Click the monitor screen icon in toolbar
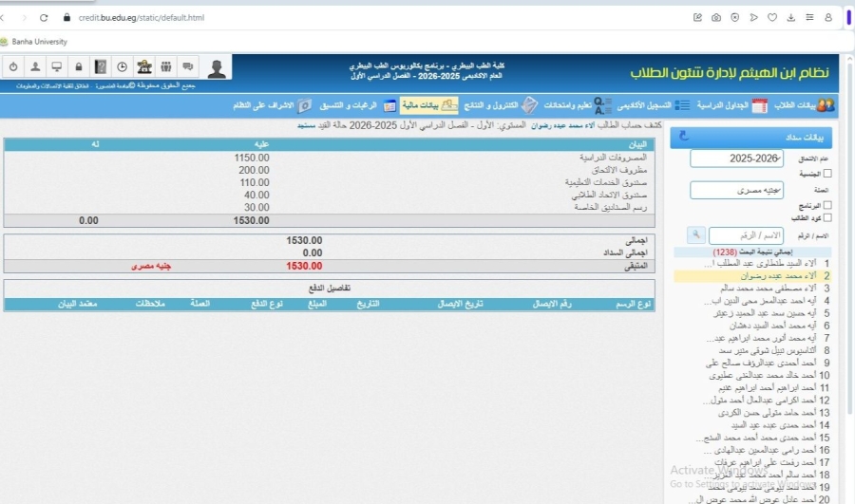855x504 pixels. tap(57, 67)
